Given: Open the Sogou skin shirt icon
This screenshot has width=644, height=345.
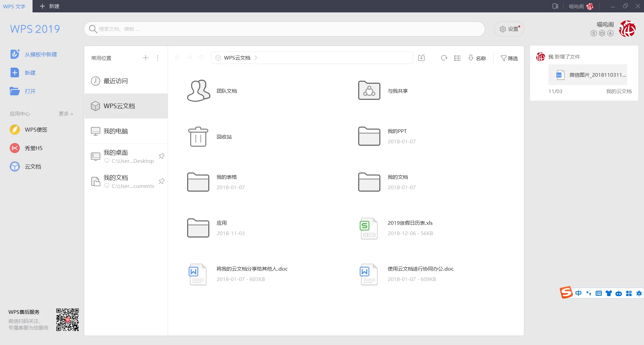Looking at the screenshot, I should 609,293.
